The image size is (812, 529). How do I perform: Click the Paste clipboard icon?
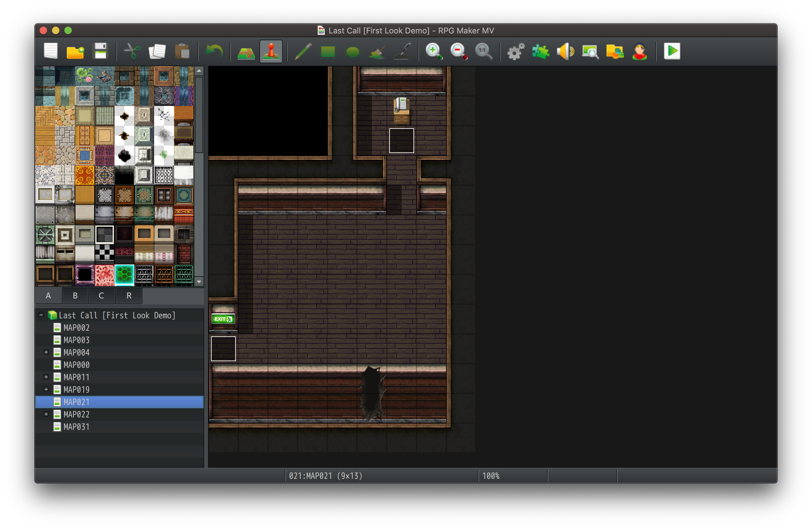[182, 51]
